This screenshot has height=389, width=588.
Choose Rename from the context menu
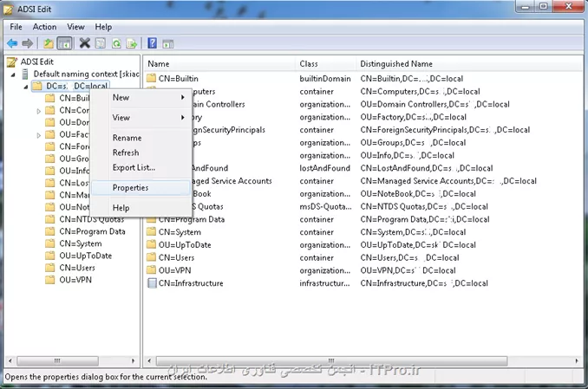pos(141,138)
